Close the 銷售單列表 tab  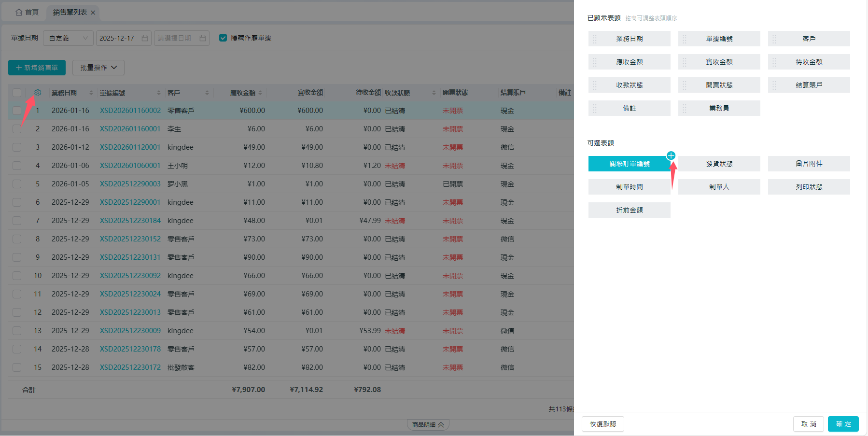pyautogui.click(x=93, y=13)
